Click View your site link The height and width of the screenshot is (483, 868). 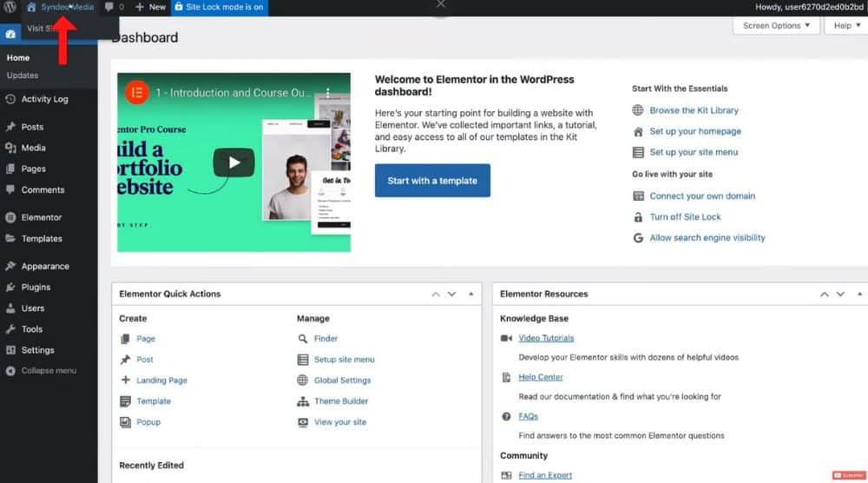pos(340,422)
